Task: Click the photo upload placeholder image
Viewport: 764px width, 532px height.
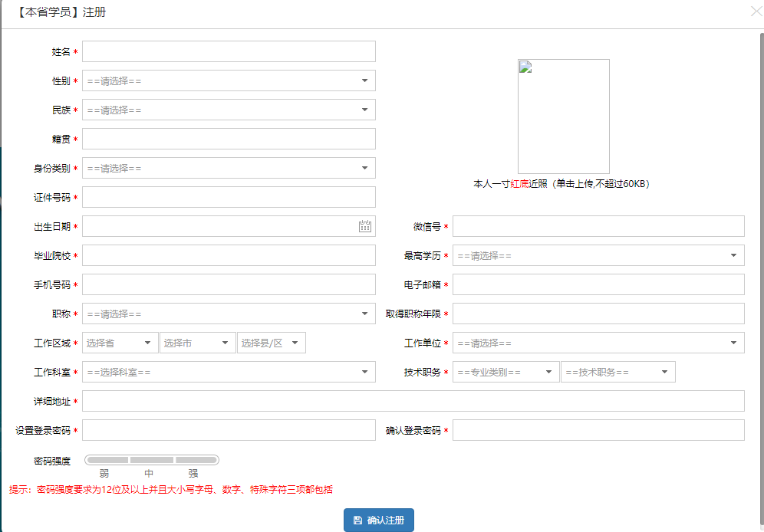Action: click(563, 117)
